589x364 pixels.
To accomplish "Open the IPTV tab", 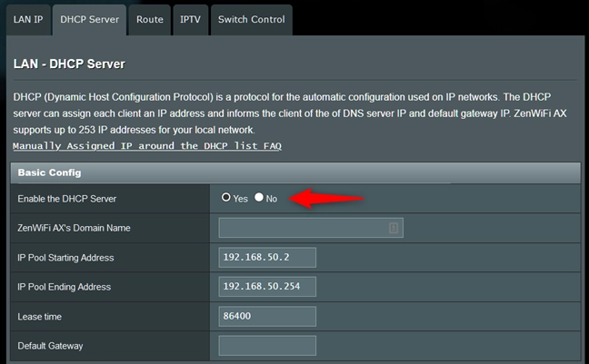I will 190,20.
